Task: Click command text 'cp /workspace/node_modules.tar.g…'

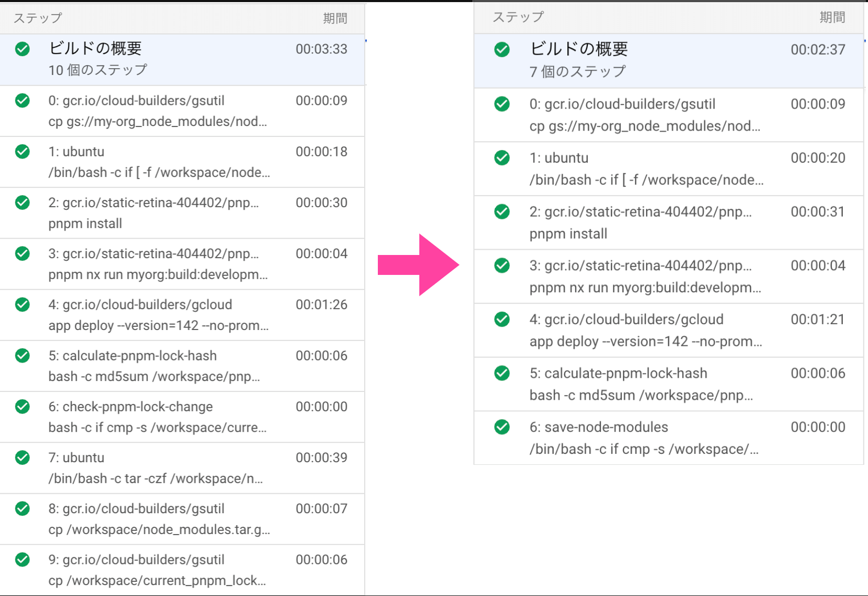Action: [x=159, y=529]
